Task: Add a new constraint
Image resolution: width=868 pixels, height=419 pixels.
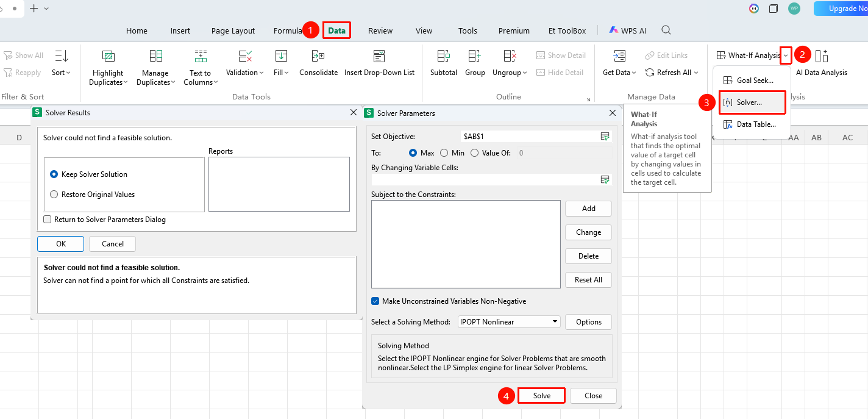Action: pos(589,209)
